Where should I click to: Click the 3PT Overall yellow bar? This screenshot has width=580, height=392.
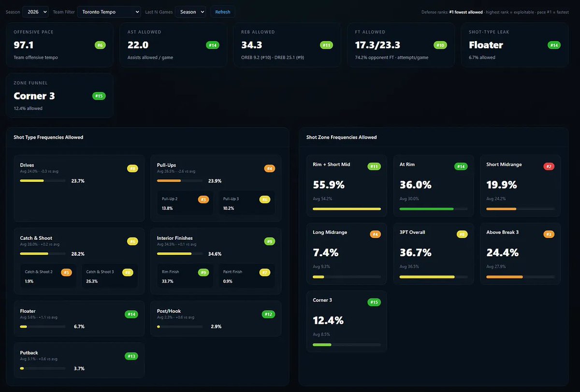click(434, 277)
